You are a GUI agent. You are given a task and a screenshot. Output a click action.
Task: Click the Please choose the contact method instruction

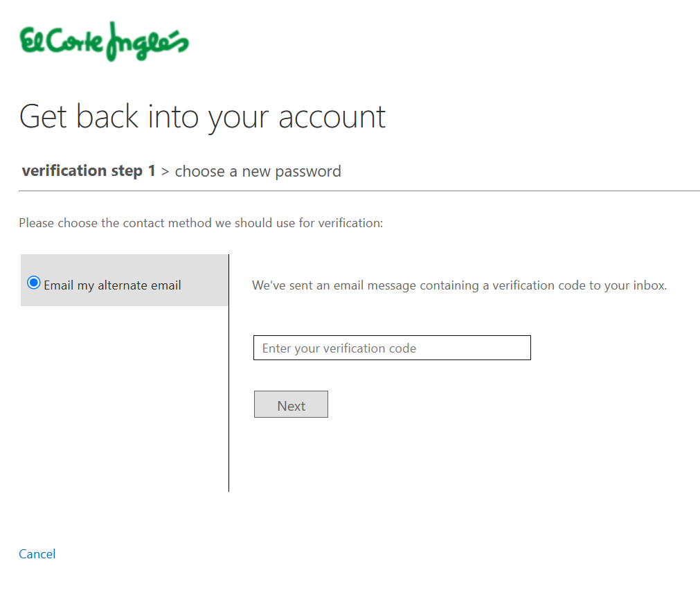(201, 223)
